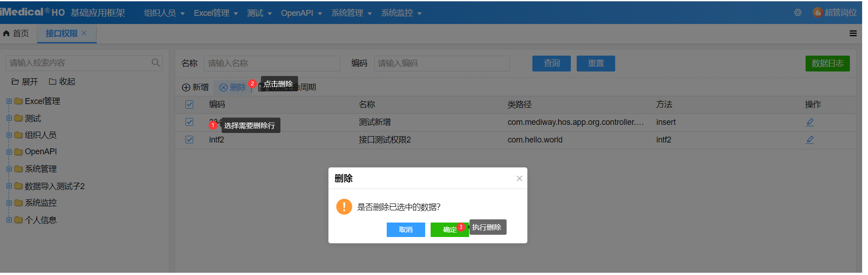Close the 接口权限 tab via its X
The height and width of the screenshot is (275, 868).
84,33
